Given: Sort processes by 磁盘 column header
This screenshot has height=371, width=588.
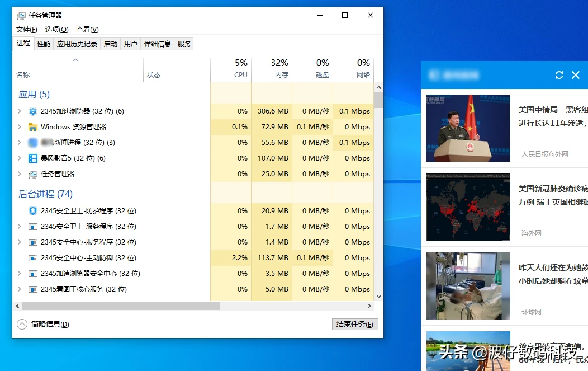Looking at the screenshot, I should 312,69.
